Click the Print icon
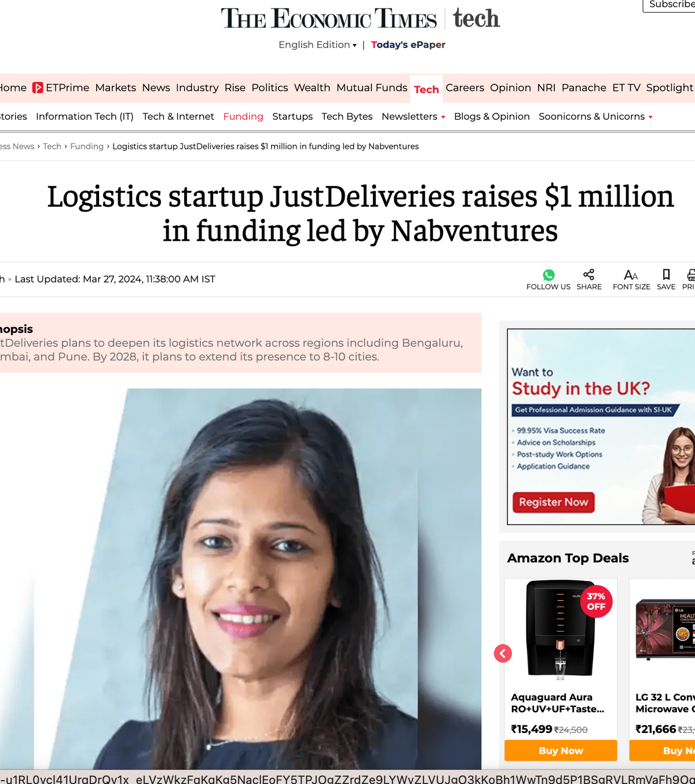The height and width of the screenshot is (784, 695). 690,274
